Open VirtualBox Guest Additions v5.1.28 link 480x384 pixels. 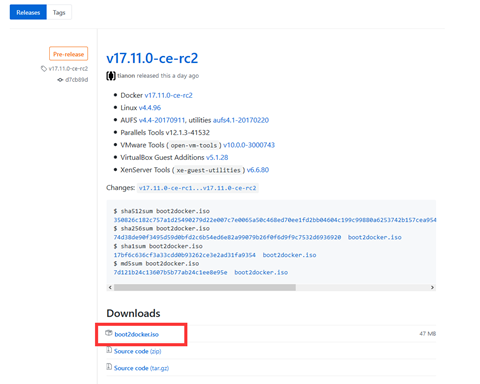coord(217,157)
